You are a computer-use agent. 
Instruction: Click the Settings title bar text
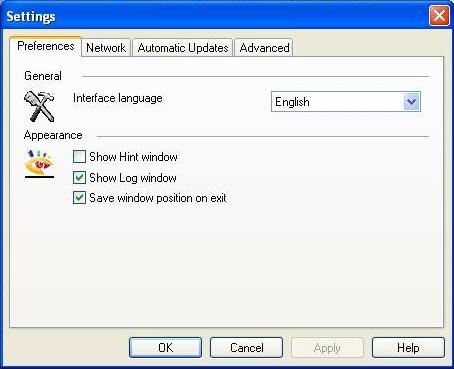[x=31, y=17]
